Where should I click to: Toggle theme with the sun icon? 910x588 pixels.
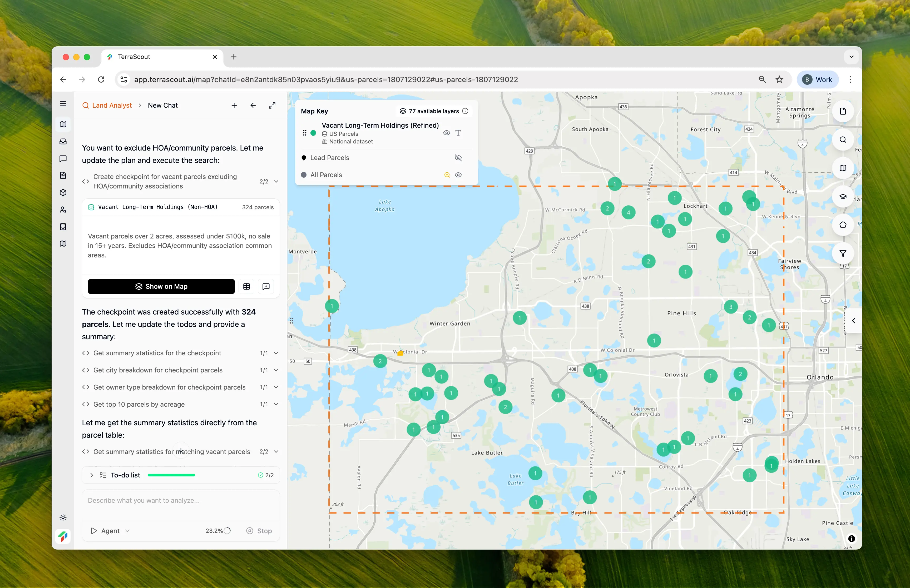pos(63,517)
